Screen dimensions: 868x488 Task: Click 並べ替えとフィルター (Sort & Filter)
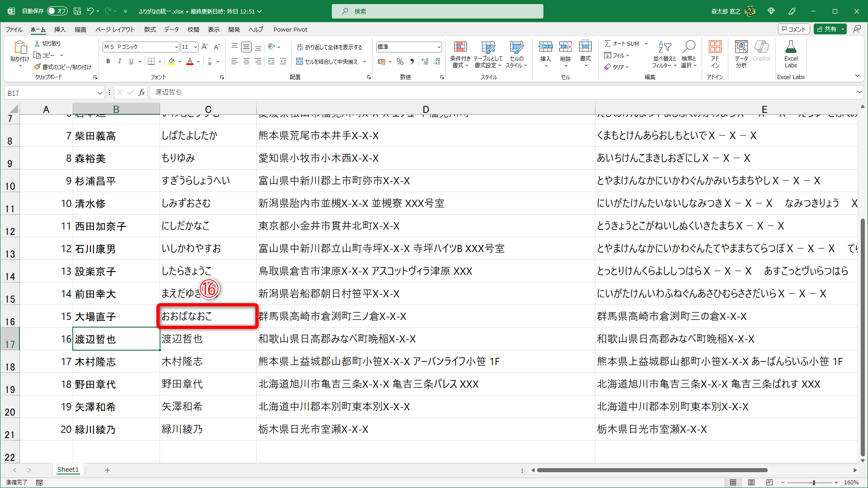(x=664, y=54)
